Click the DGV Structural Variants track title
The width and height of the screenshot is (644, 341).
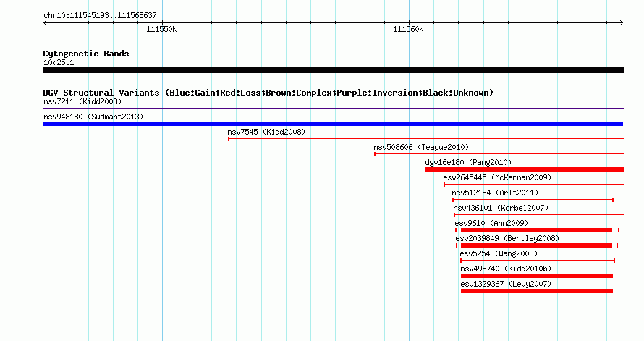pos(268,93)
